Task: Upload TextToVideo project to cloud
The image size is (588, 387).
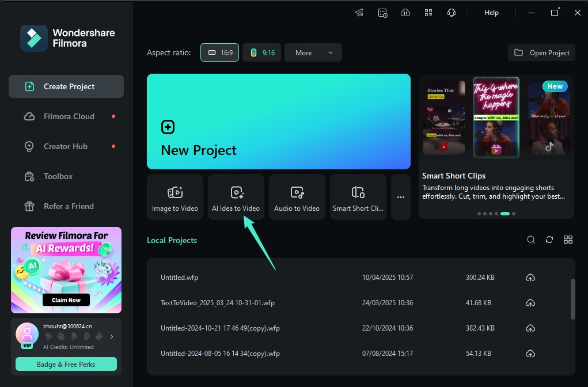Action: [x=530, y=302]
